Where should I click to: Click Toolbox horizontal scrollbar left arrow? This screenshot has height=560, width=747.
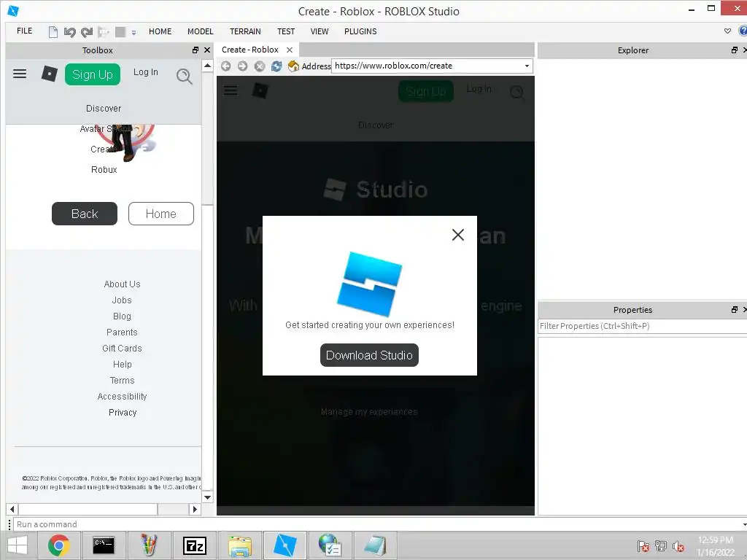(12, 509)
